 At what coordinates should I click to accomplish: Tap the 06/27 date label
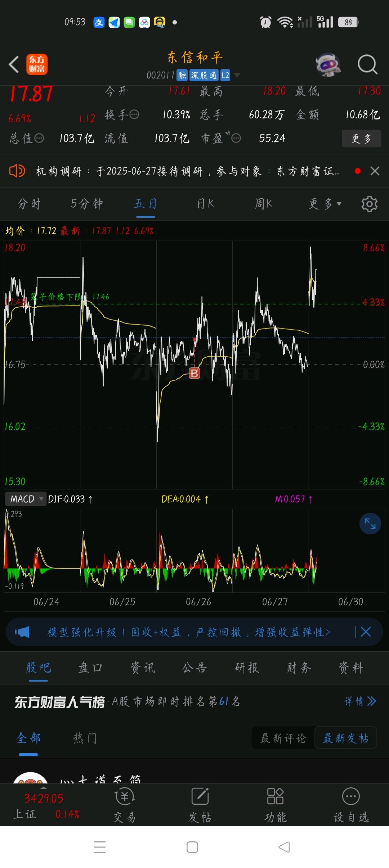coord(275,602)
